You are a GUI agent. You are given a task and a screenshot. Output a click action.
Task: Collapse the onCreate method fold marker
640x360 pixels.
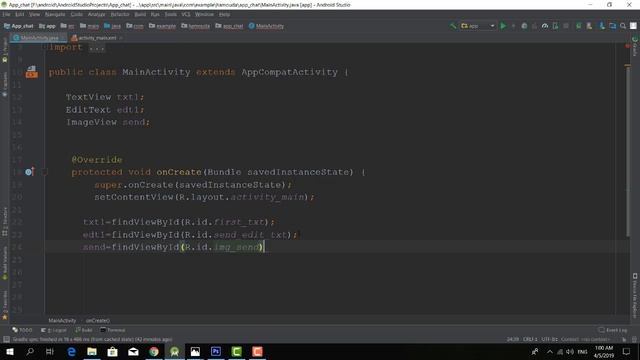pyautogui.click(x=45, y=172)
